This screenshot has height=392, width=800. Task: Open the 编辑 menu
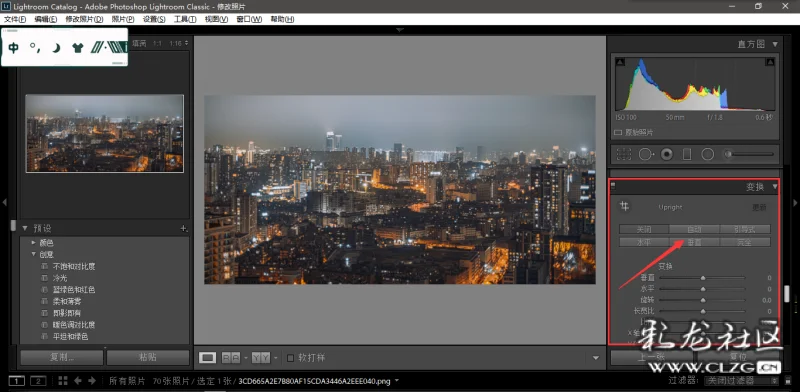pos(45,19)
